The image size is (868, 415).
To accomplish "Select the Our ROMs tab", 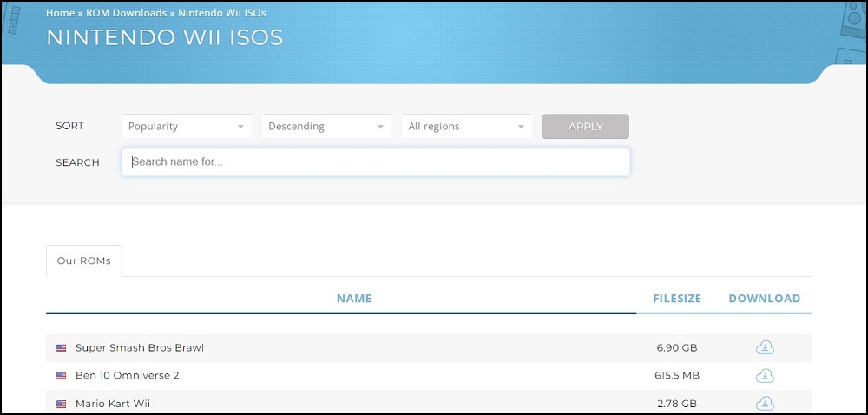I will coord(84,260).
